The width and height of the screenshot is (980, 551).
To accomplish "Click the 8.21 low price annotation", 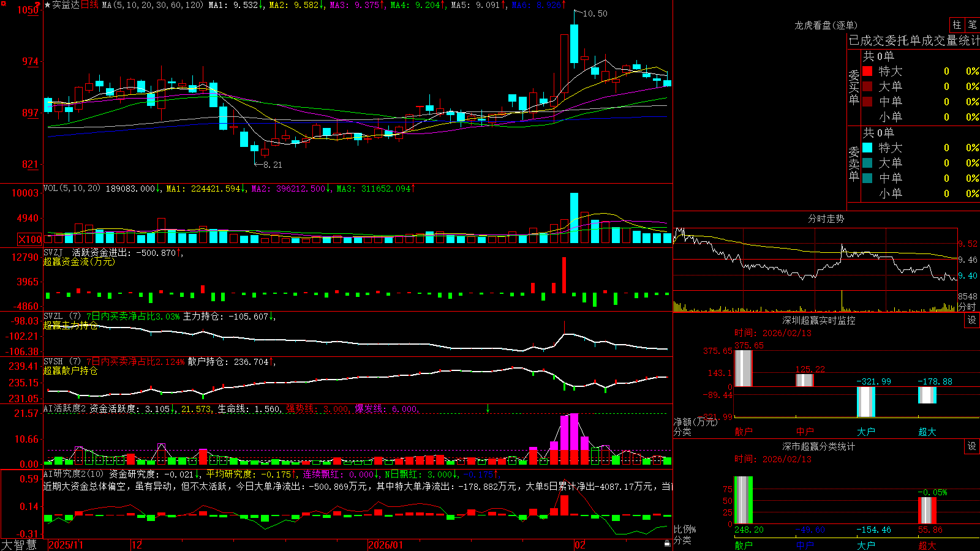I will coord(273,165).
